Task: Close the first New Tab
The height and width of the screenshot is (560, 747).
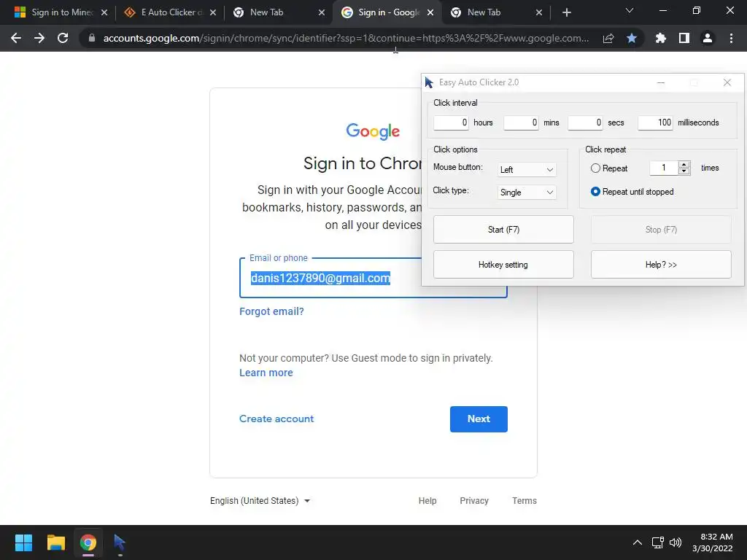Action: [322, 12]
